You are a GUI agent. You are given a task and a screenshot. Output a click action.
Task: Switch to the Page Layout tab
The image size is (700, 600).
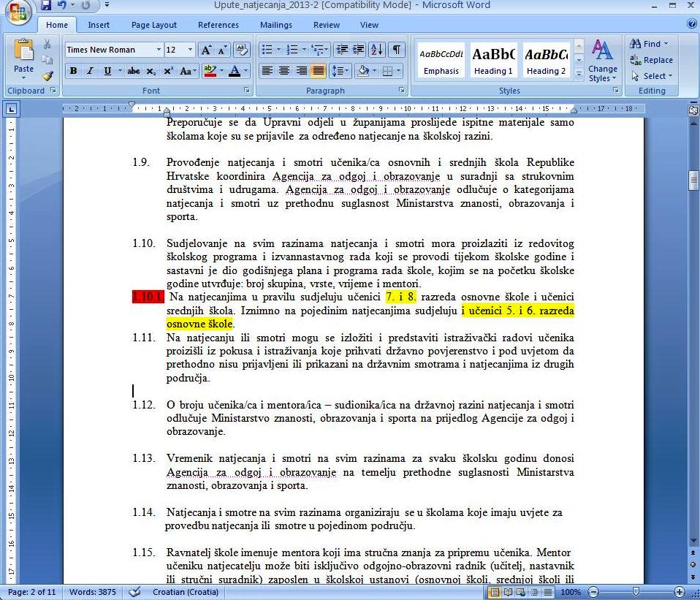coord(154,25)
